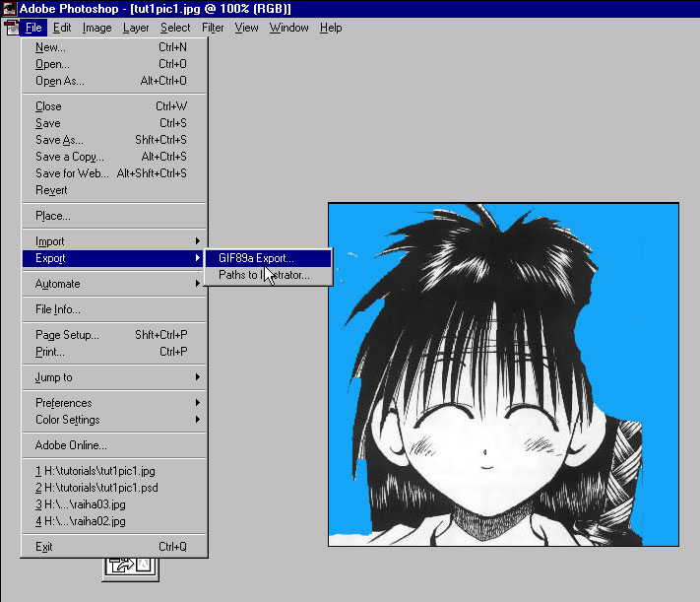Choose Save for Web... menu entry
700x602 pixels.
click(x=115, y=173)
